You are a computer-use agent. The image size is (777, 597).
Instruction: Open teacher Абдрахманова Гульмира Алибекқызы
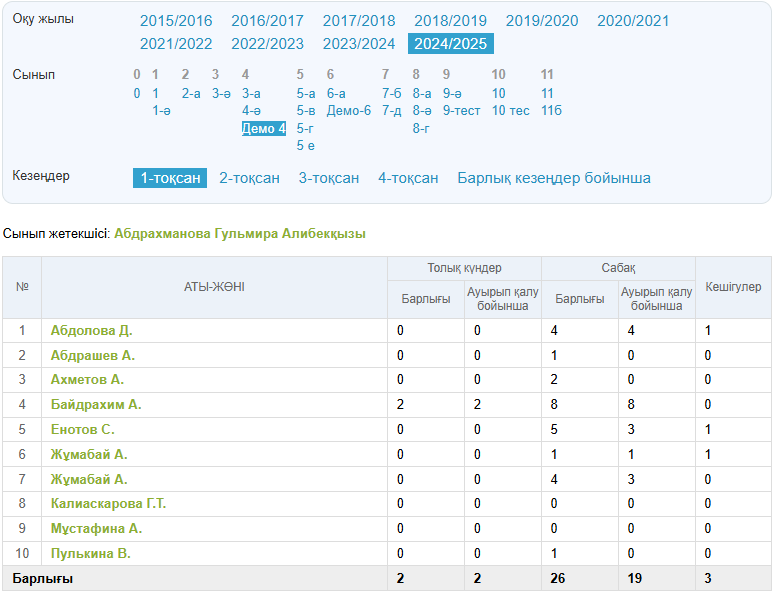tap(240, 233)
